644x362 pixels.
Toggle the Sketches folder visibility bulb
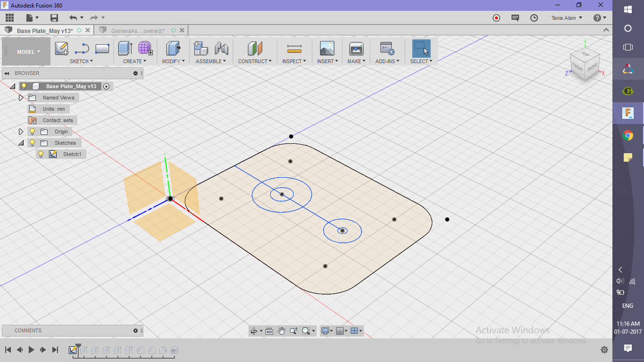pos(33,143)
